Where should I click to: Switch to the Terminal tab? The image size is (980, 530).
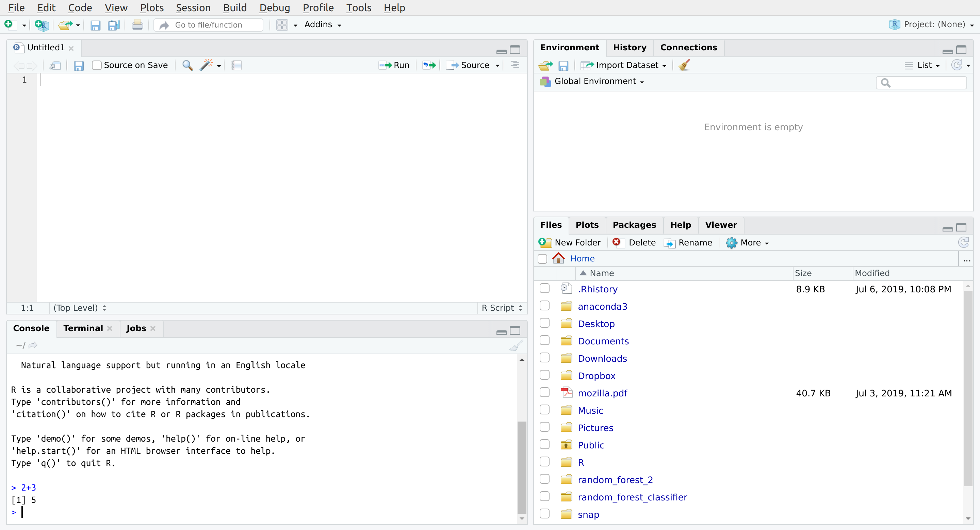coord(83,328)
